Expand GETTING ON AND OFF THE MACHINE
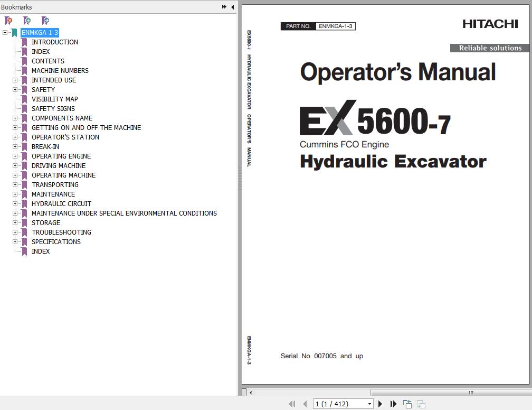 click(x=15, y=128)
